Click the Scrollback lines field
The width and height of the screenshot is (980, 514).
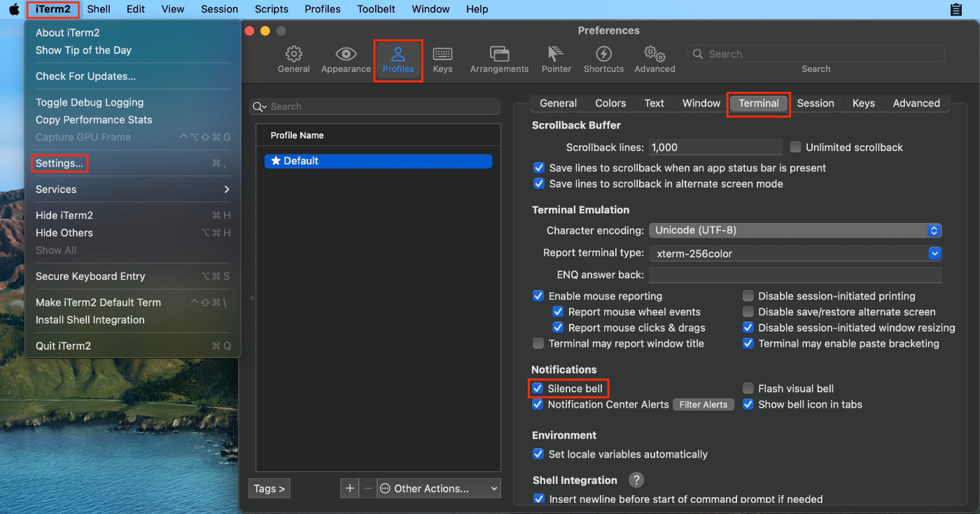coord(715,147)
